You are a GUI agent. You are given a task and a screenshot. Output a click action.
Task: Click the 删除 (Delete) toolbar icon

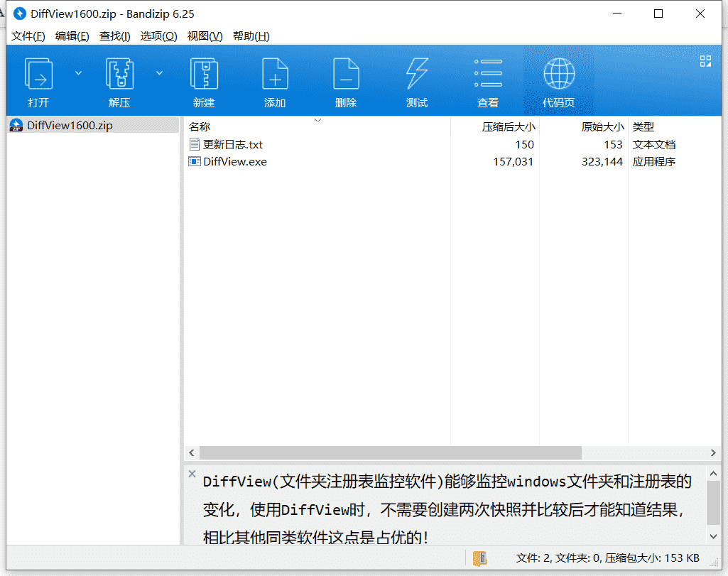click(x=347, y=73)
